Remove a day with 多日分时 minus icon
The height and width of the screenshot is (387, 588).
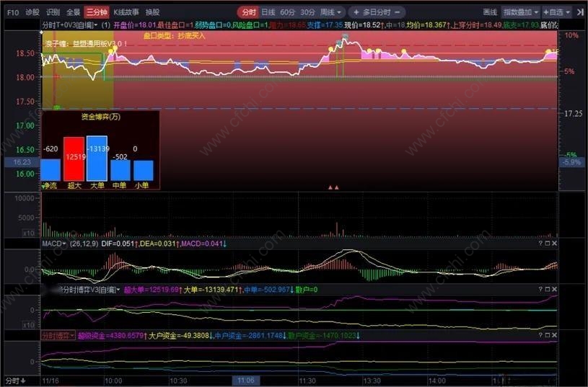(x=398, y=12)
